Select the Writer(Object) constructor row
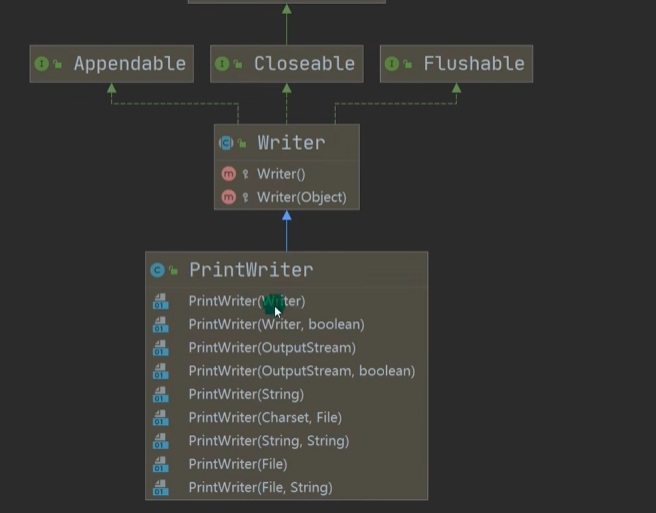Screen dimensions: 656x513 coord(287,197)
